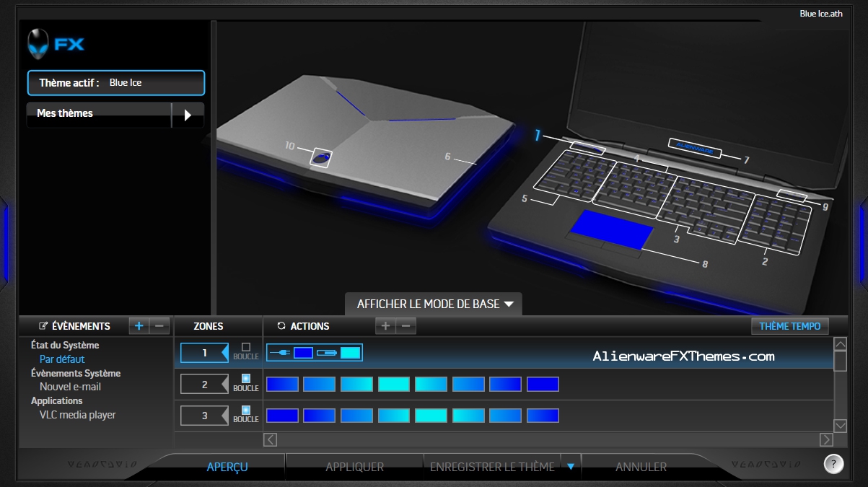Select the touchpad zone 8 on the laptop
Screen dimensions: 868x487
[x=611, y=229]
